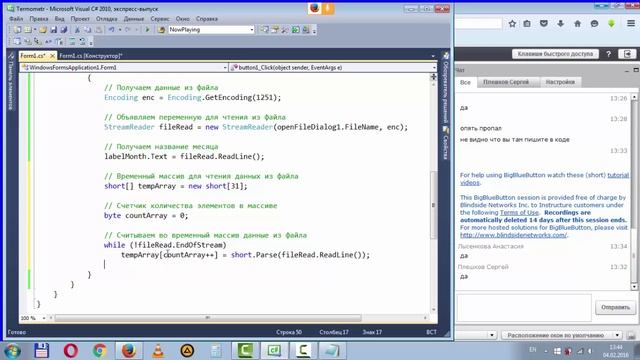The width and height of the screenshot is (640, 360).
Task: Click the Find in Files icon
Action: click(x=161, y=30)
